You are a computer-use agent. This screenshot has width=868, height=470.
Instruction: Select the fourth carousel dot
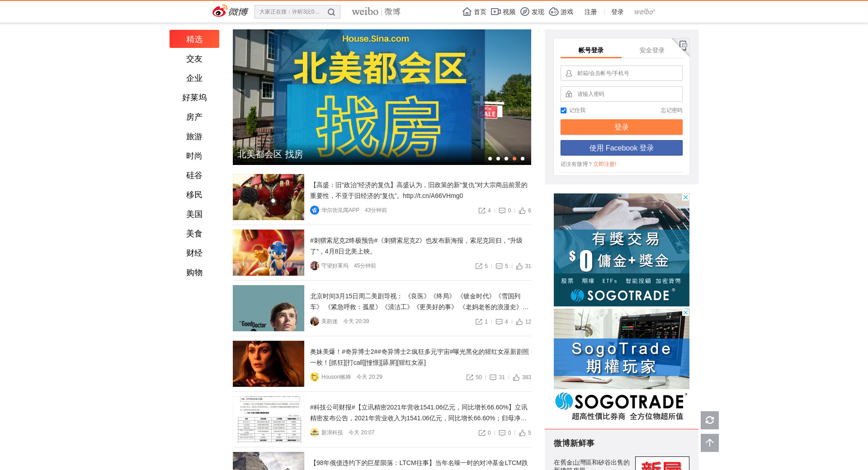click(x=514, y=159)
